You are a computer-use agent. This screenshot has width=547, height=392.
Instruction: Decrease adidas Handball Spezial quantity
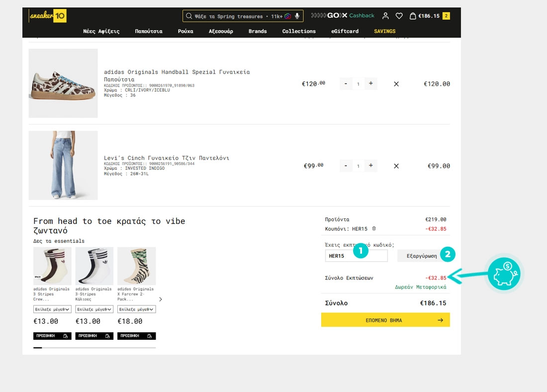346,84
